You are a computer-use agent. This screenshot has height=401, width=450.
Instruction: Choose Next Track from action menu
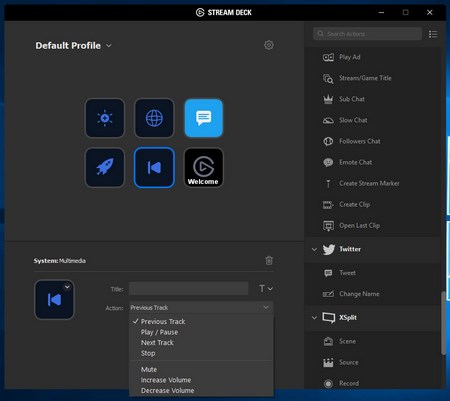coord(157,342)
